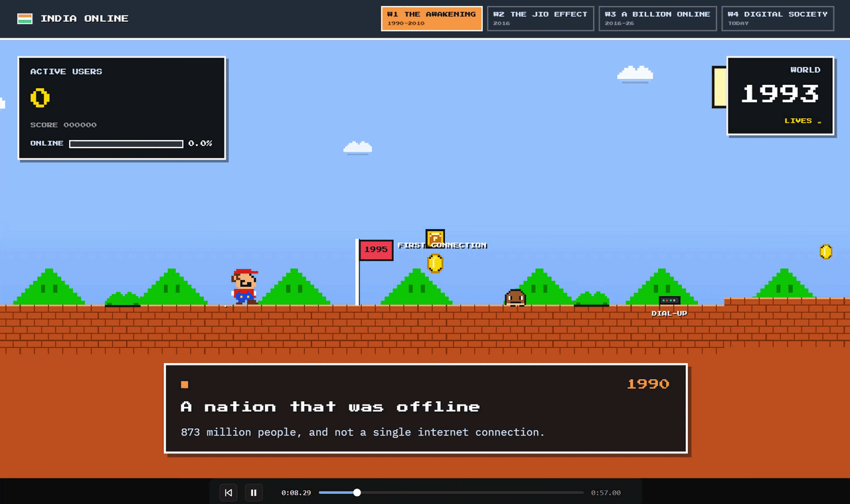Click the 0:57.00 total duration
The width and height of the screenshot is (850, 504).
pyautogui.click(x=606, y=493)
